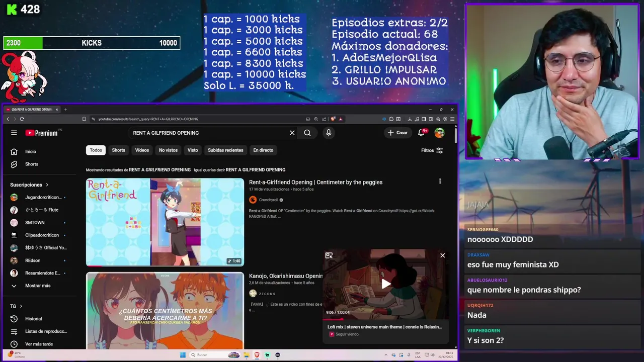Select the No vistos filter chip
644x362 pixels.
click(x=168, y=150)
